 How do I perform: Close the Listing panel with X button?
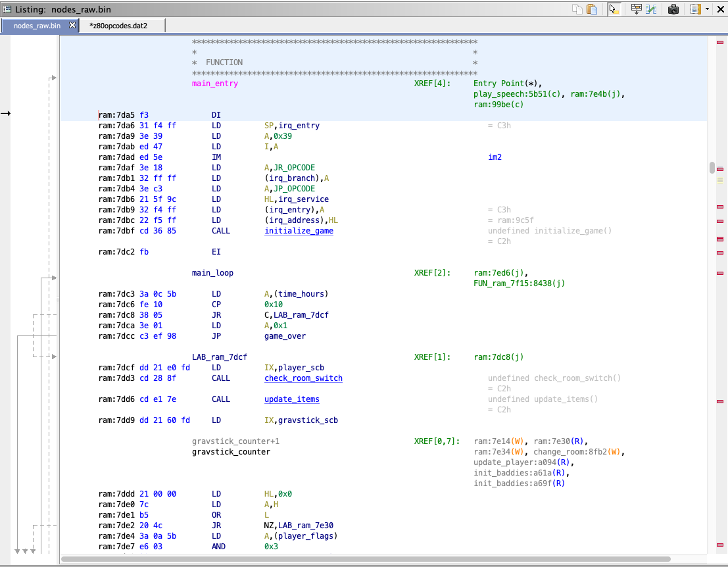pos(719,9)
